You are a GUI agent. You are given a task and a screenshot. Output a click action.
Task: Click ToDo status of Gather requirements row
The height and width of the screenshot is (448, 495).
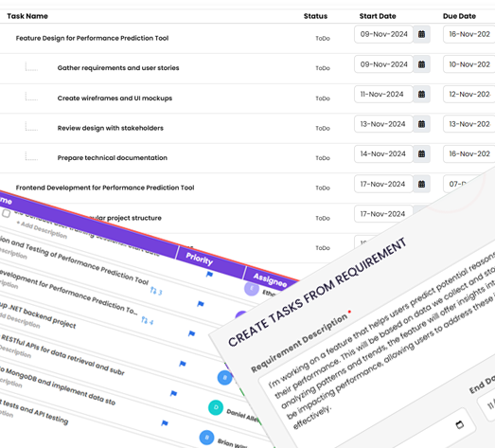[x=323, y=68]
